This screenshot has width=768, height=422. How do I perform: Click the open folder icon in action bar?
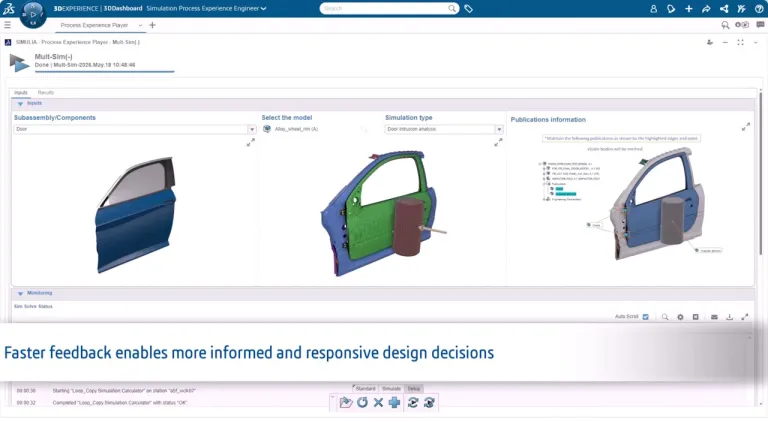[346, 402]
